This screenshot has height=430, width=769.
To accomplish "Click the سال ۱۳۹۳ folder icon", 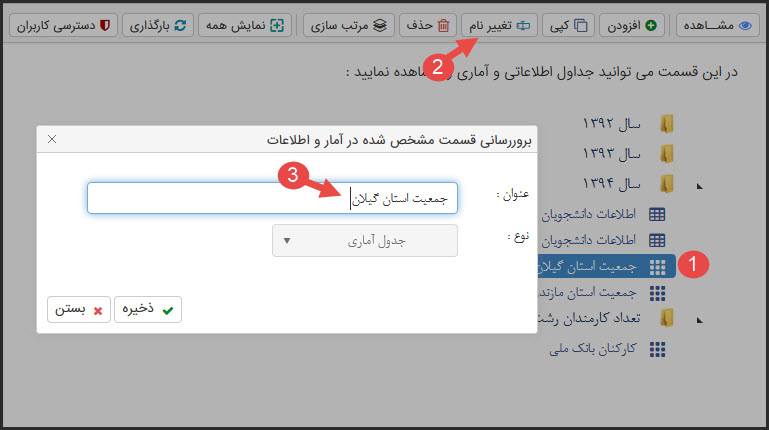I will (x=667, y=154).
